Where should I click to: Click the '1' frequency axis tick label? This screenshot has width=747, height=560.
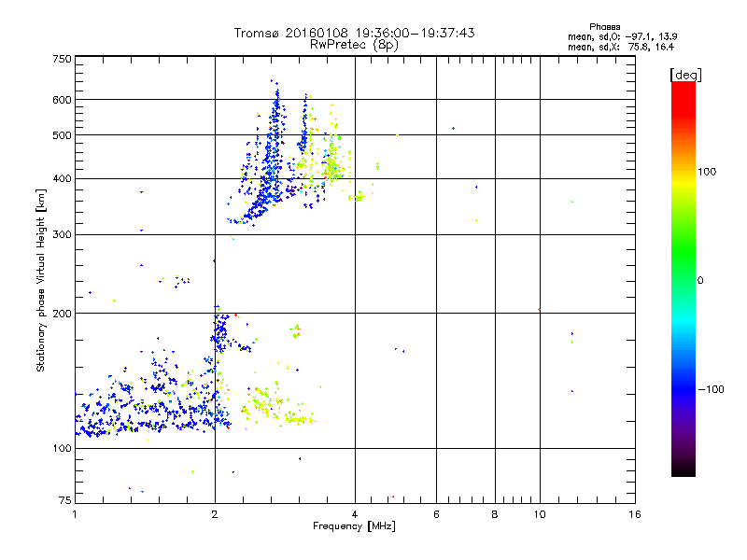pyautogui.click(x=75, y=514)
